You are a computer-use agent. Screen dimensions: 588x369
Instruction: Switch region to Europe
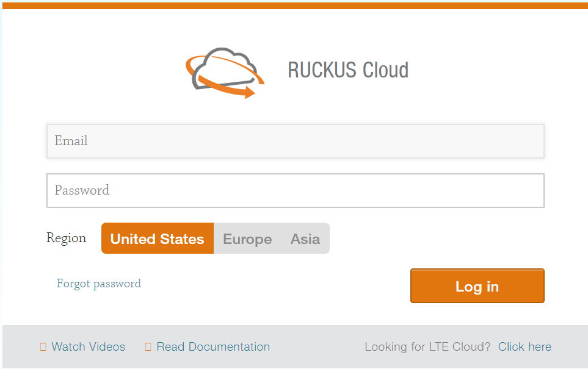pyautogui.click(x=247, y=238)
